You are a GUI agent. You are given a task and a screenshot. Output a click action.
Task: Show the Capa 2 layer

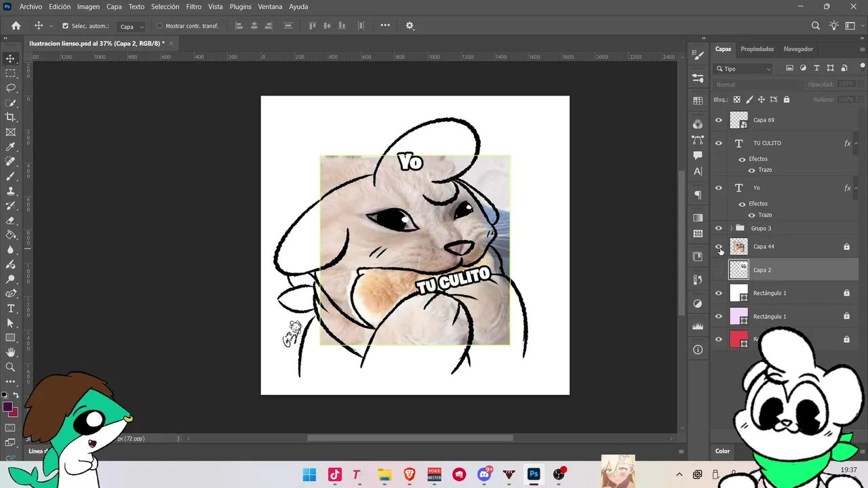[x=719, y=270]
